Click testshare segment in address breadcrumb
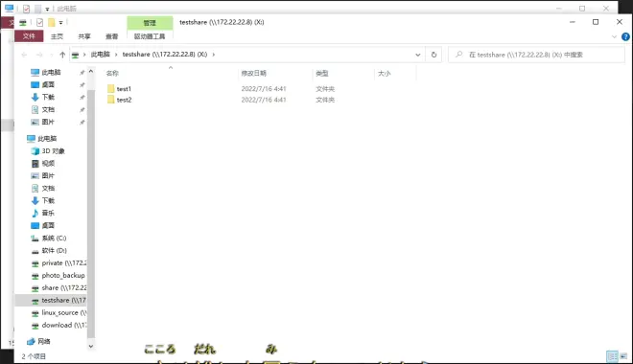The height and width of the screenshot is (364, 633). tap(165, 55)
